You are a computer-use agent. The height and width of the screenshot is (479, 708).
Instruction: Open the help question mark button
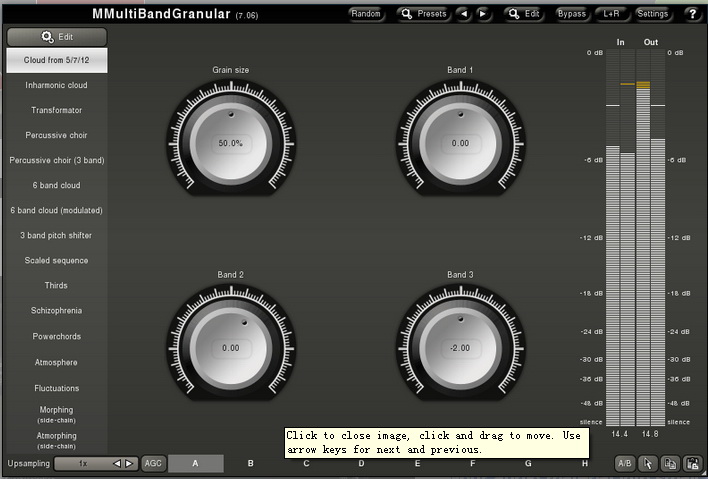pos(693,14)
